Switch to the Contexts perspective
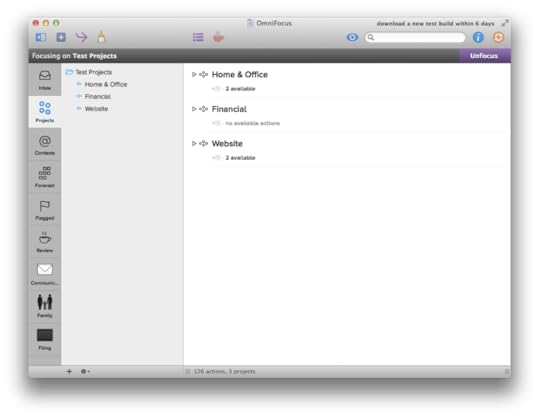This screenshot has height=418, width=540. tap(45, 145)
